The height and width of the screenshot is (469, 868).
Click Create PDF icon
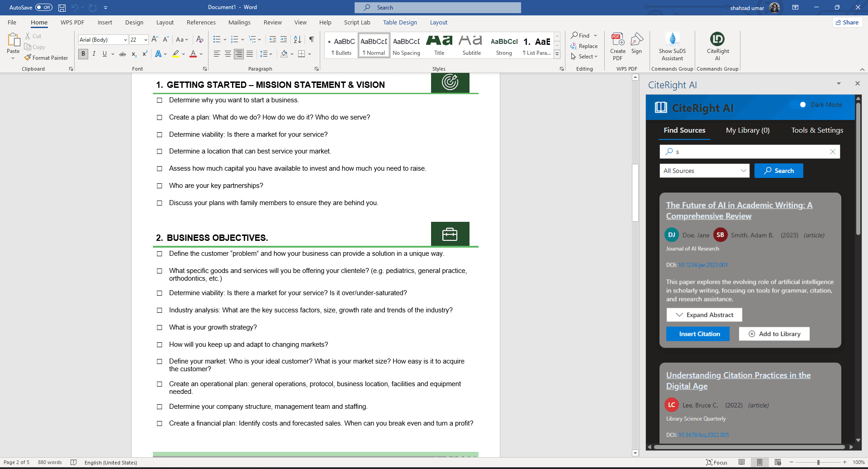[x=618, y=46]
